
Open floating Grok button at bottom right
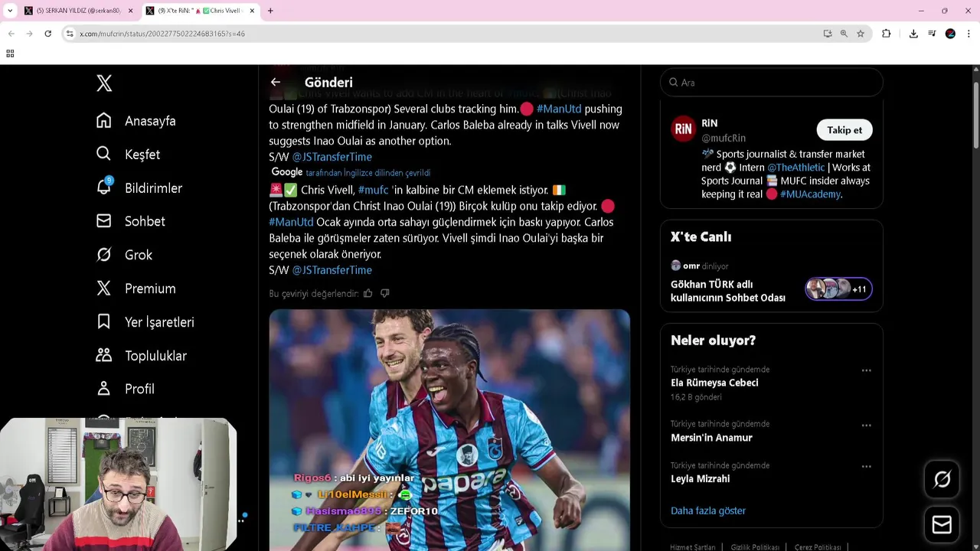[942, 480]
